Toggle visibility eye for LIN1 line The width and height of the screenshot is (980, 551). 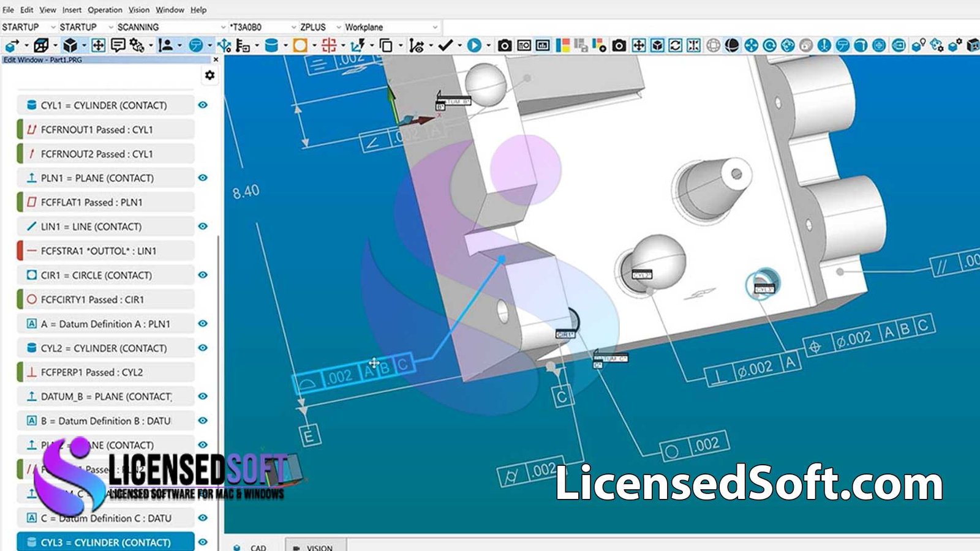pyautogui.click(x=203, y=226)
